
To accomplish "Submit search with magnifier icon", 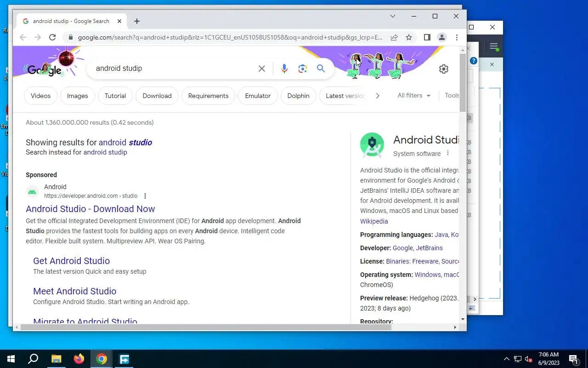I will pyautogui.click(x=321, y=69).
